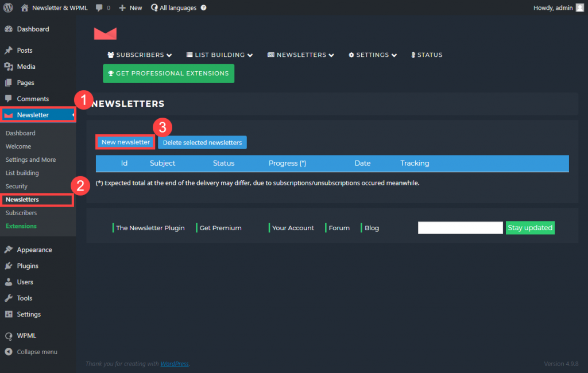Focus the email field beside Stay updated
This screenshot has height=373, width=588.
(x=460, y=228)
